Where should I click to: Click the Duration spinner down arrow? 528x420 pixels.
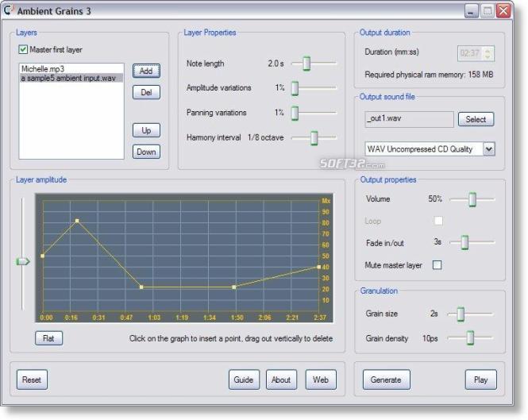[x=488, y=56]
